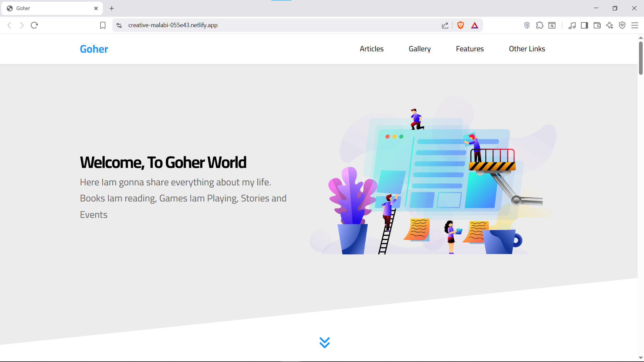Click the Goher logo link

[x=94, y=49]
